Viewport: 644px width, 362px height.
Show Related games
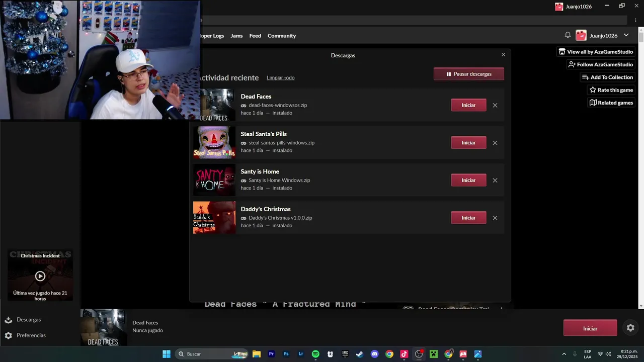point(611,103)
